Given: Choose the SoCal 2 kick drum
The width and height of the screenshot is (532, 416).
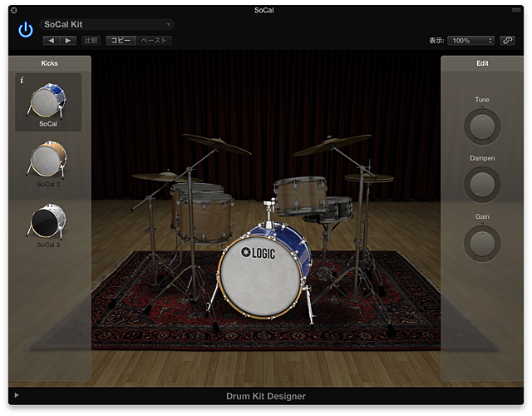Looking at the screenshot, I should tap(47, 158).
